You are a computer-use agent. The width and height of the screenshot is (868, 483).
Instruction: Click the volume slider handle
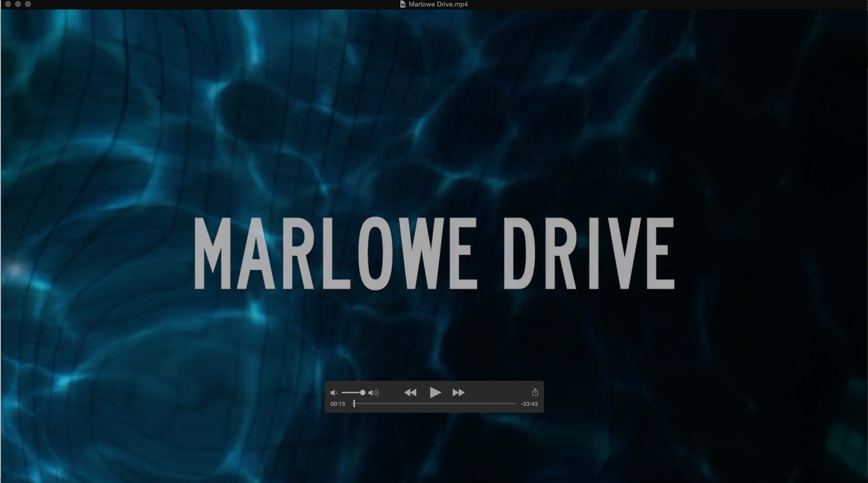click(363, 393)
